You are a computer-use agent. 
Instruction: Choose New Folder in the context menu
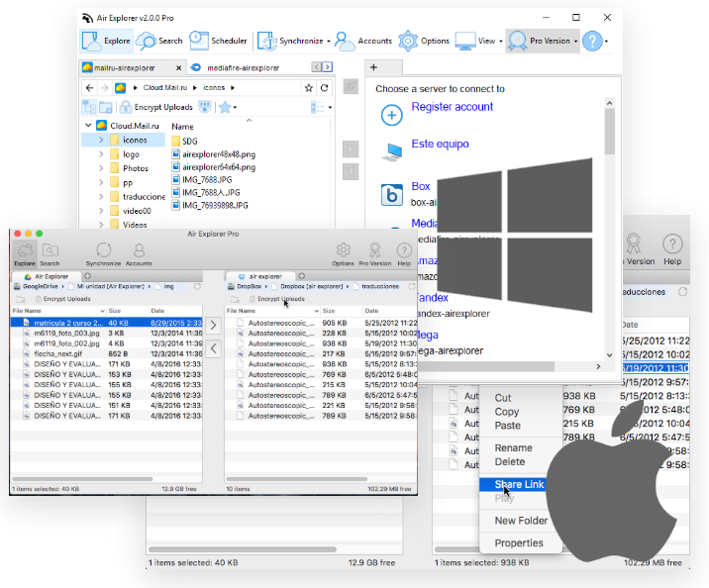click(x=521, y=521)
